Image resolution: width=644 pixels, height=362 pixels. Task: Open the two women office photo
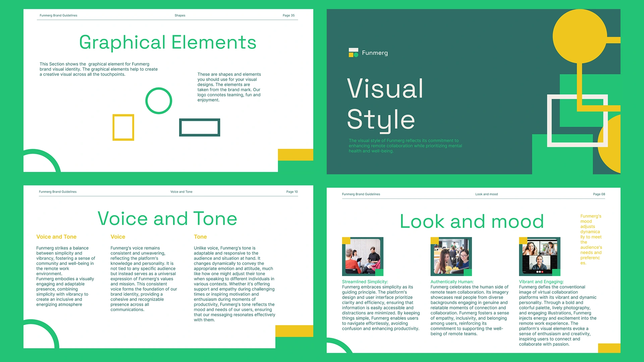click(451, 256)
